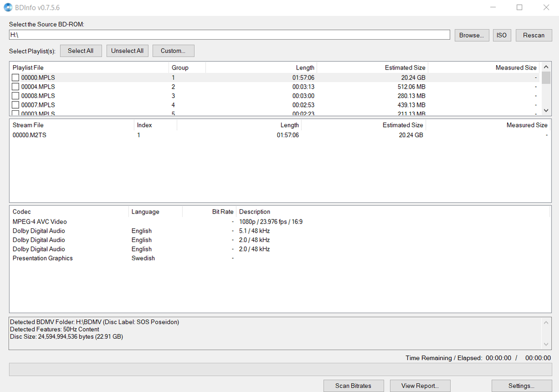Sort playlists by Measured Size header

click(x=483, y=68)
